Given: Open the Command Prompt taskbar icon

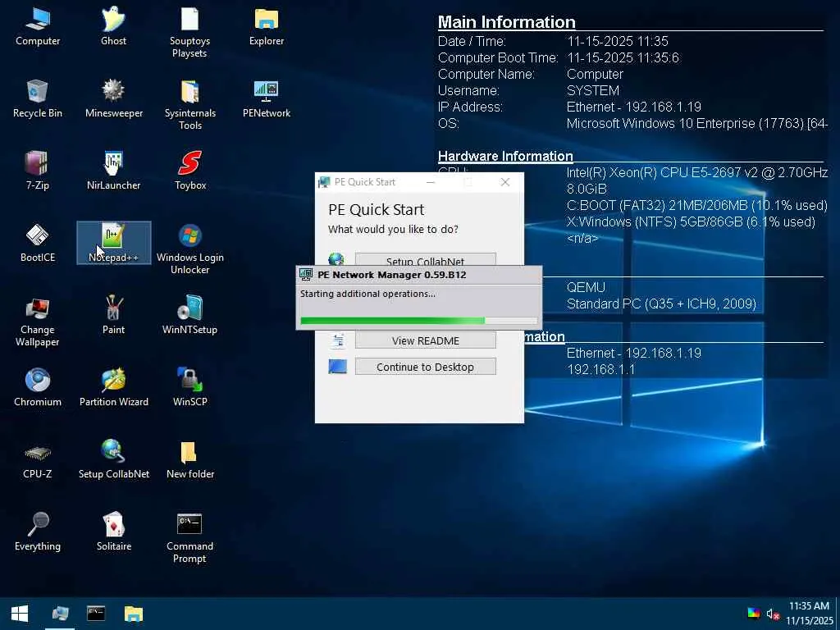Looking at the screenshot, I should (96, 614).
